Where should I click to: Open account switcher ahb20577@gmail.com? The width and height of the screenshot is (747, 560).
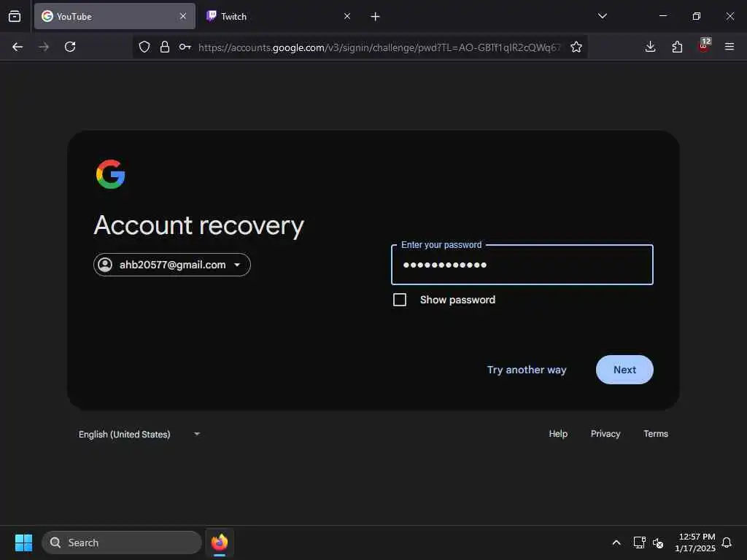(172, 265)
